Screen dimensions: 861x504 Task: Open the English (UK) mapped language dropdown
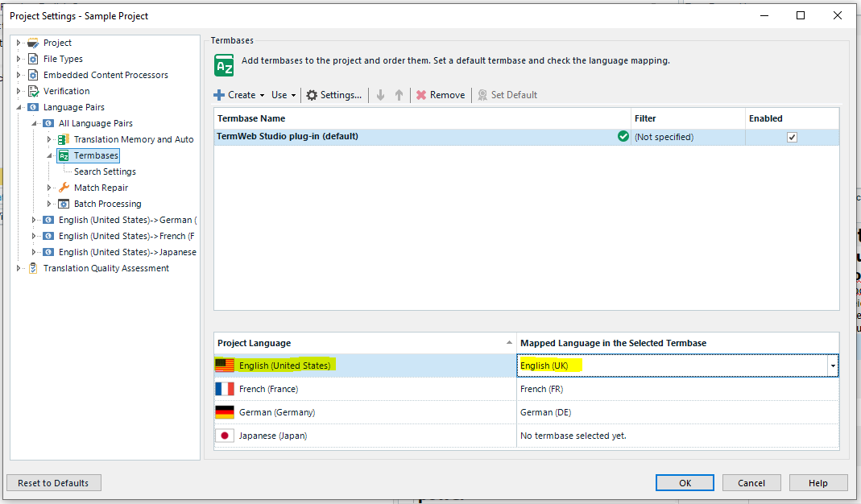832,365
